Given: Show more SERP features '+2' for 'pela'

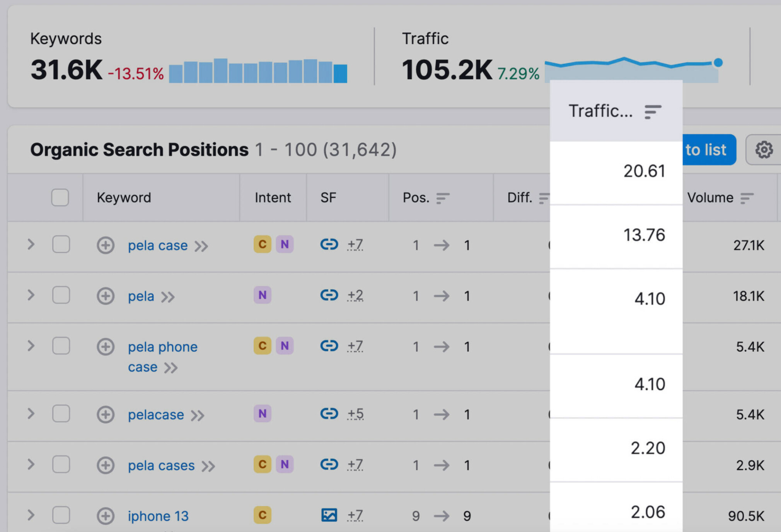Looking at the screenshot, I should tap(355, 296).
